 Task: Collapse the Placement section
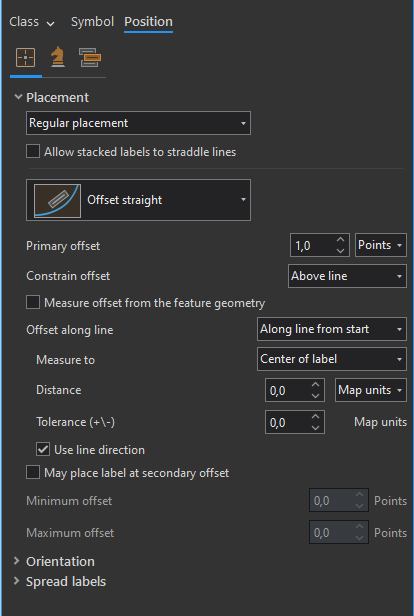[18, 97]
